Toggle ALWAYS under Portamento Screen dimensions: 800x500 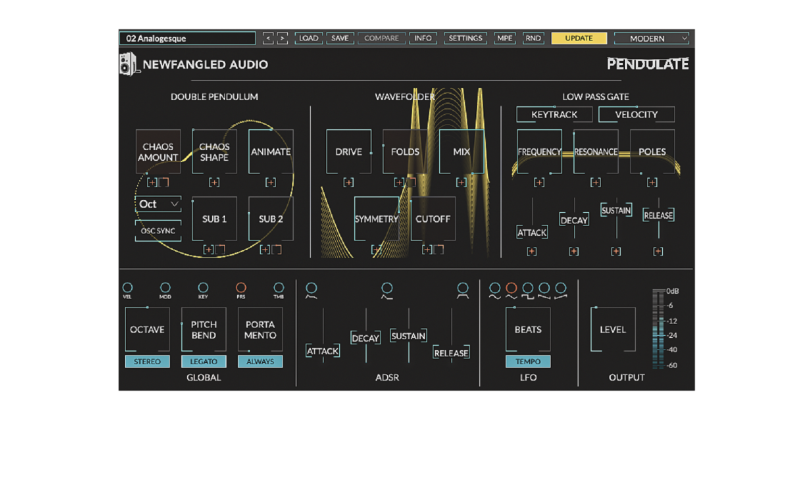tap(260, 361)
